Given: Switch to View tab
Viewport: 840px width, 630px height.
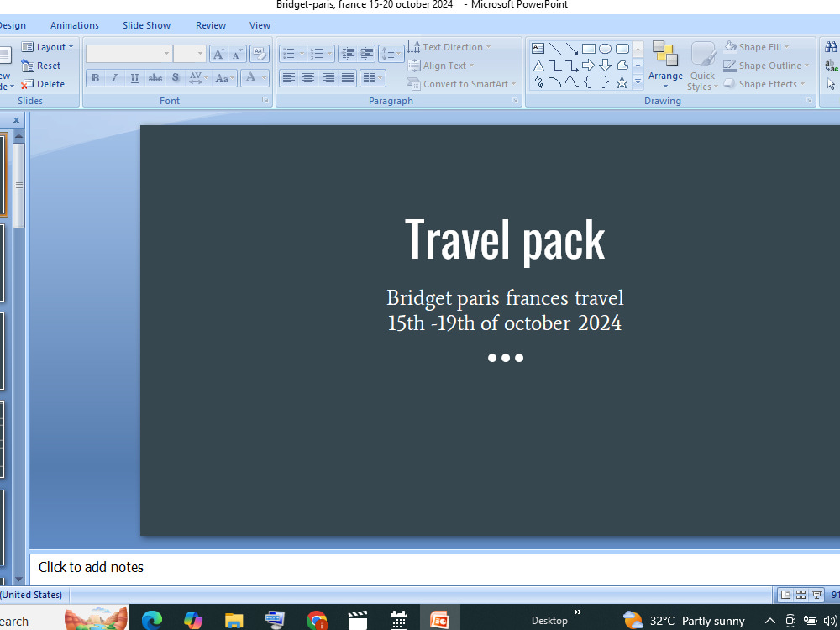Looking at the screenshot, I should (260, 25).
